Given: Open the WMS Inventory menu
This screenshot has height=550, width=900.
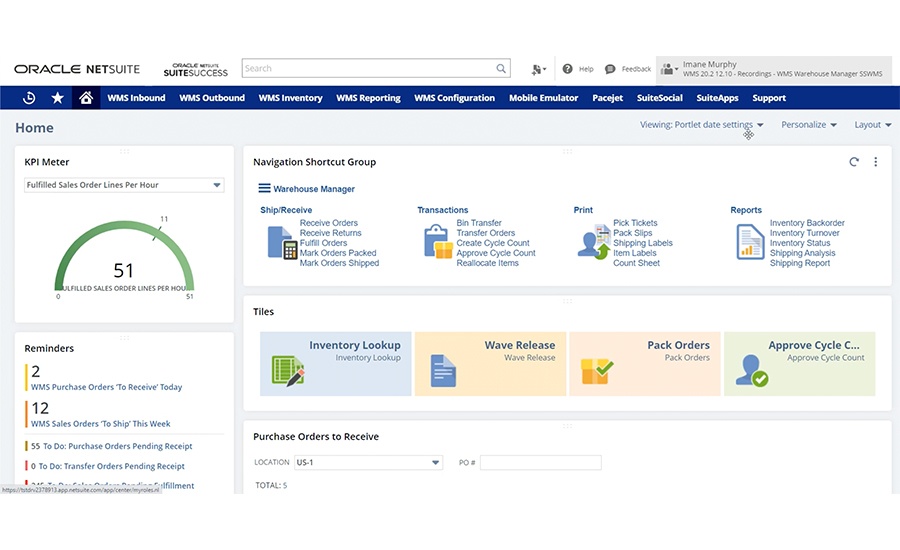Looking at the screenshot, I should pos(290,98).
